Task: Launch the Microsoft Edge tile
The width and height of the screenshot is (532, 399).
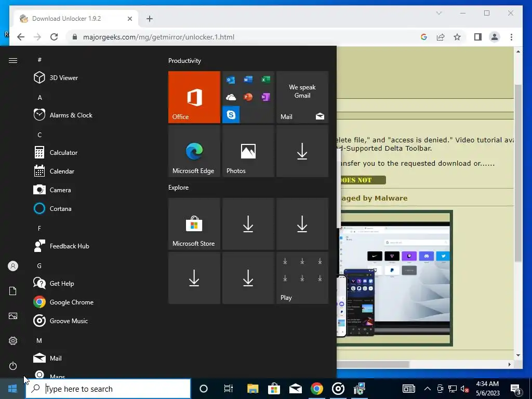Action: click(194, 151)
